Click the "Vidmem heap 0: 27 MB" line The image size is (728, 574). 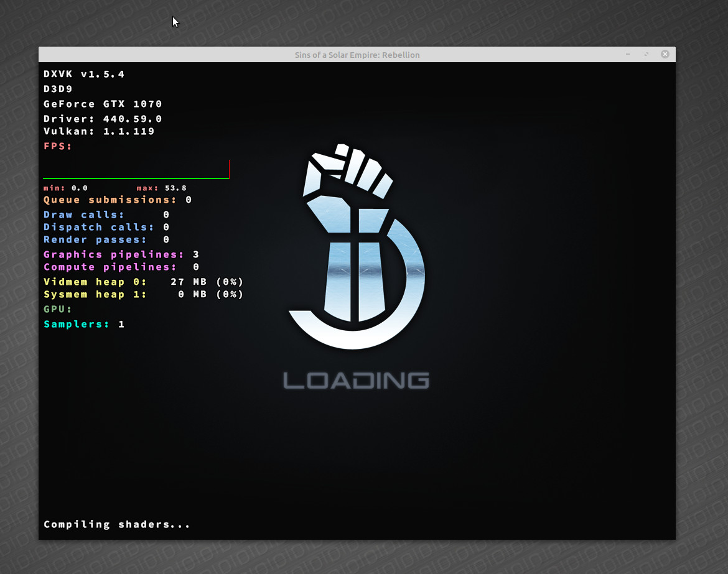tap(144, 282)
